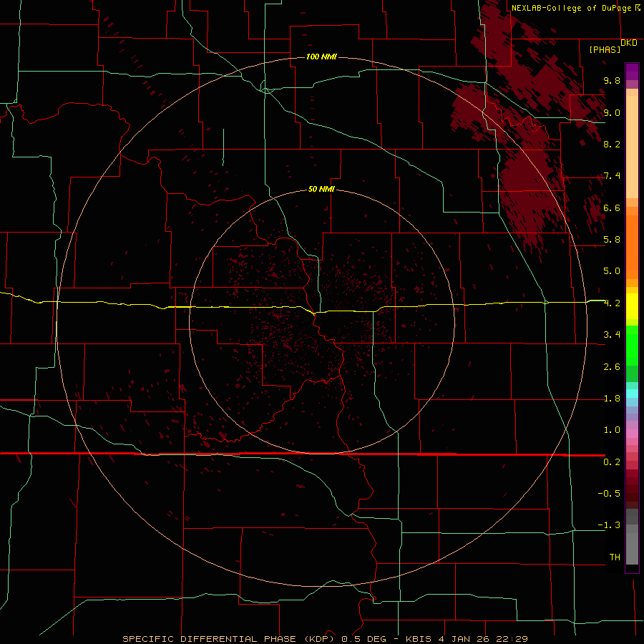Click the 5.8 value on the color scale
This screenshot has width=644, height=644.
tap(612, 240)
